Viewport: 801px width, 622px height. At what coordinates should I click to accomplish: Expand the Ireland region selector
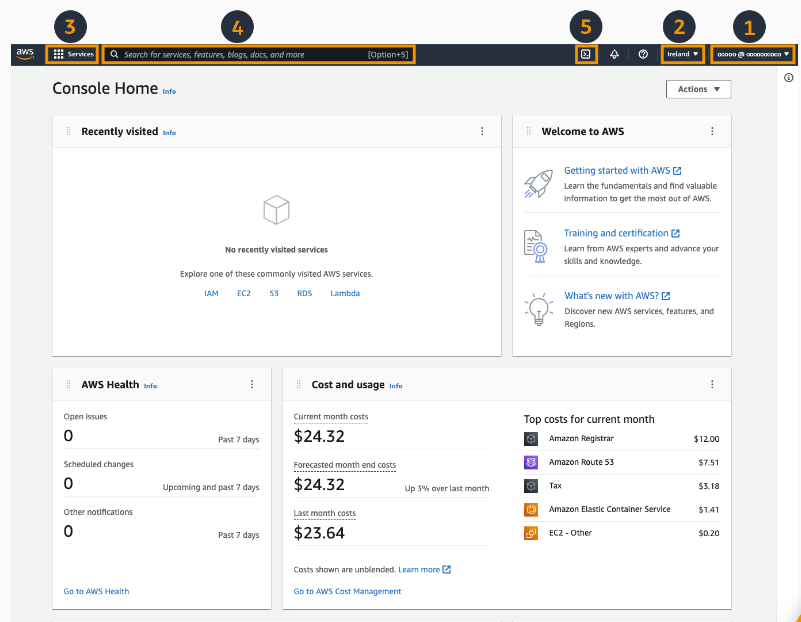click(683, 54)
